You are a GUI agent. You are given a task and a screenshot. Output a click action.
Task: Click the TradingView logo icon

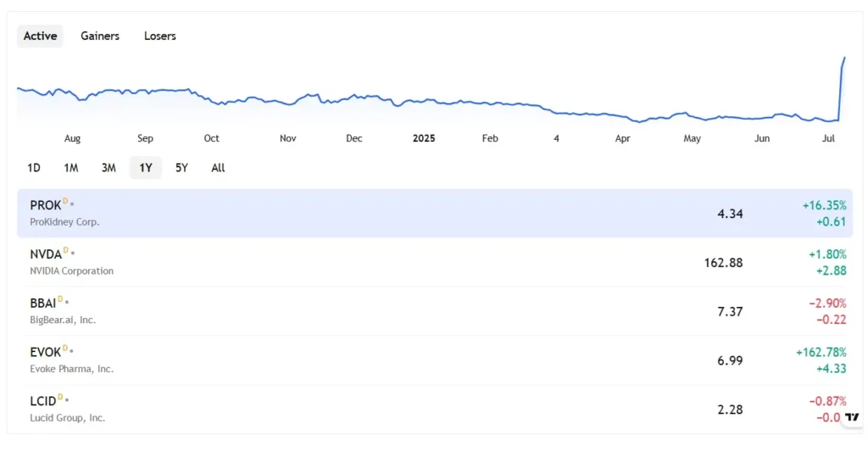point(853,416)
